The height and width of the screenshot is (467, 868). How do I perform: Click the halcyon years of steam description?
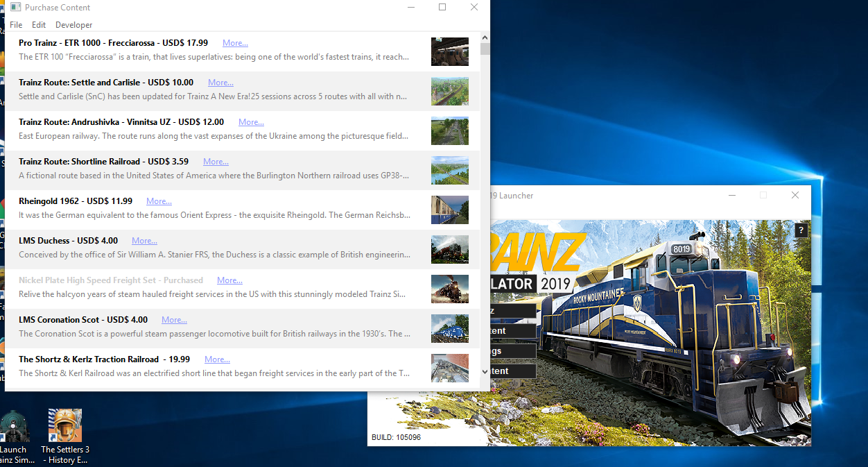click(212, 294)
